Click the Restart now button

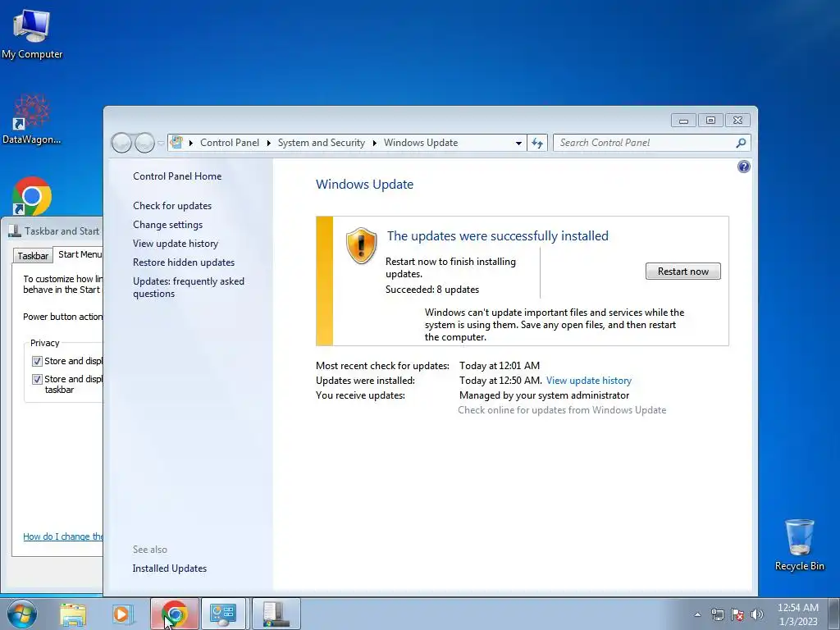682,271
